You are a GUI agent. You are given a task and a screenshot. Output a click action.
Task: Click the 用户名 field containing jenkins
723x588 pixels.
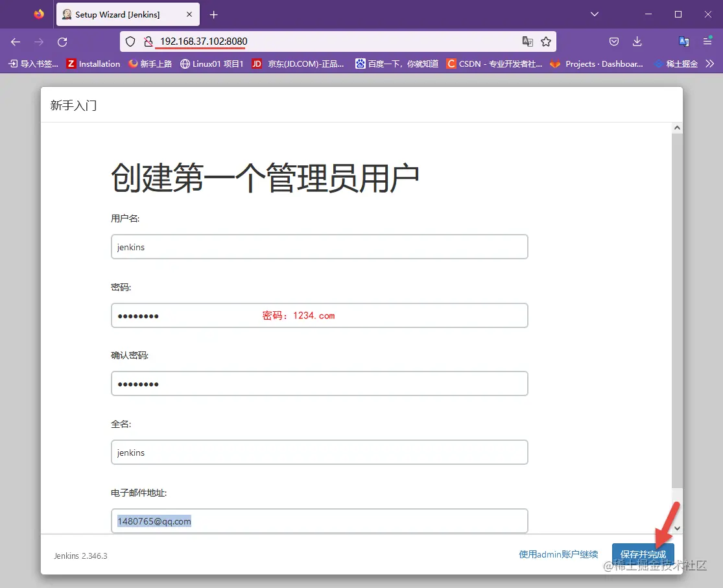point(320,247)
